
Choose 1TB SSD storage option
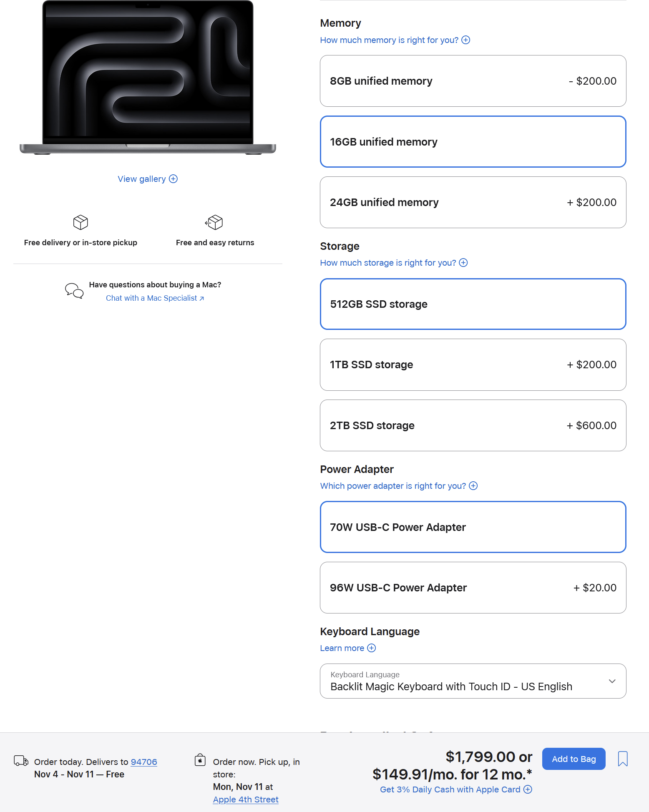click(x=473, y=365)
